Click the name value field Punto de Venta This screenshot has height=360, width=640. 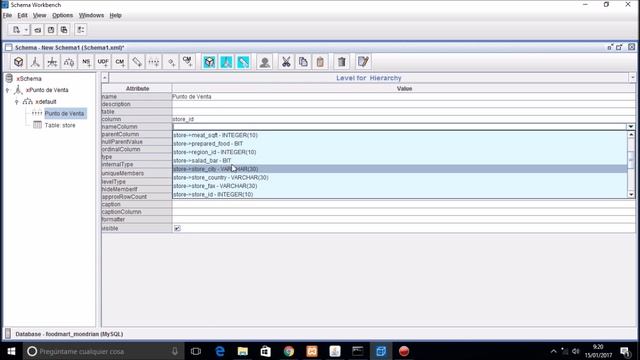coord(403,97)
